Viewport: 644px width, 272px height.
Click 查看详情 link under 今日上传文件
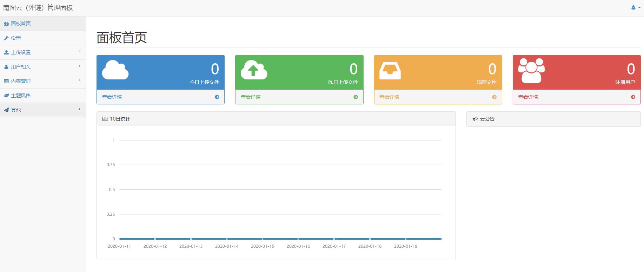(112, 97)
